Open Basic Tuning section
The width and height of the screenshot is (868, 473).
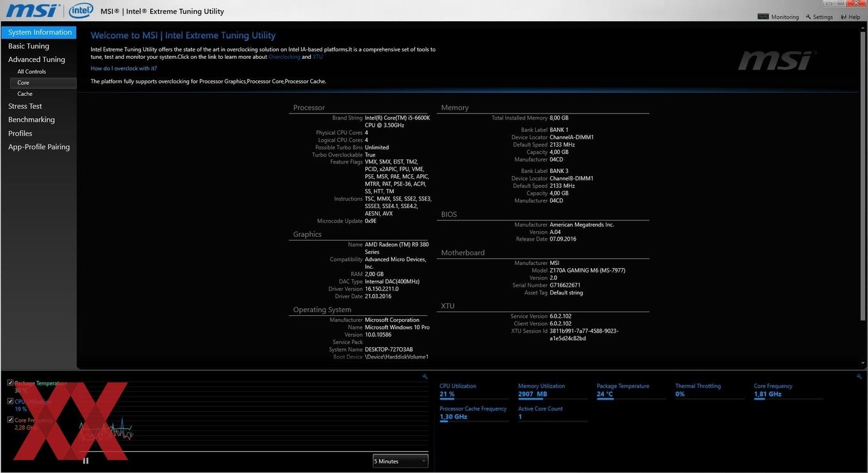29,46
